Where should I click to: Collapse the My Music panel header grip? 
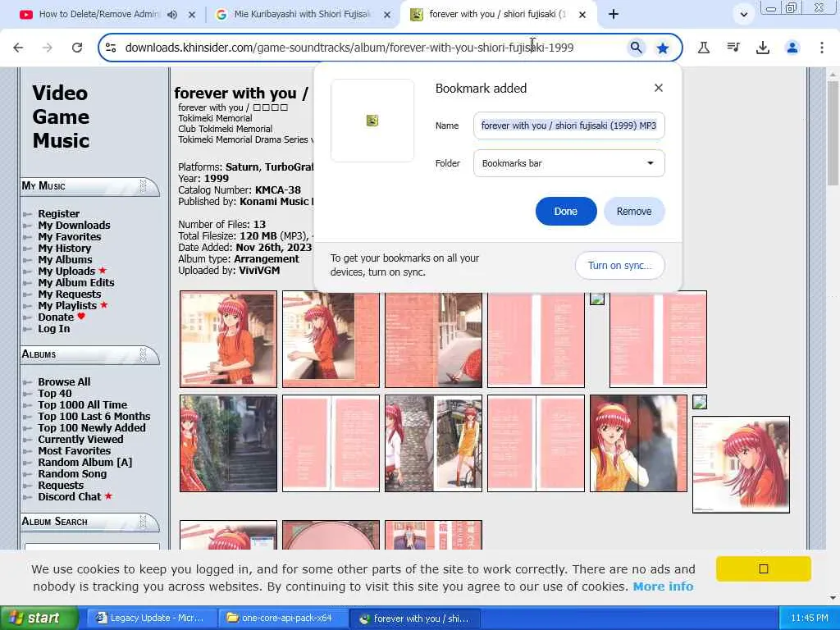pos(143,185)
